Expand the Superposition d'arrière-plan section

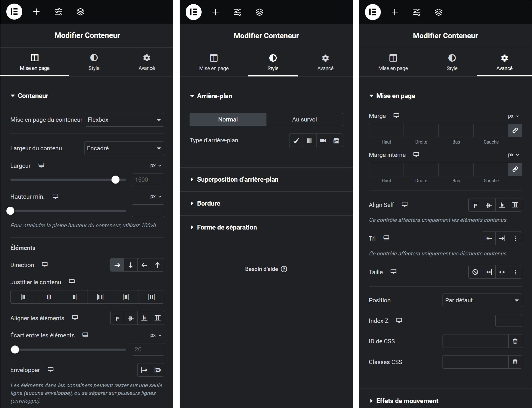click(266, 180)
